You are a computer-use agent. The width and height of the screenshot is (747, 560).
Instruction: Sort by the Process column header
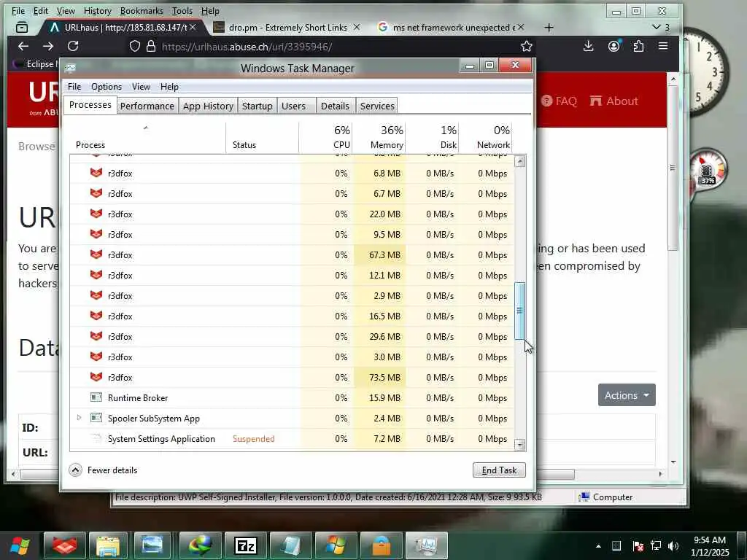coord(147,138)
